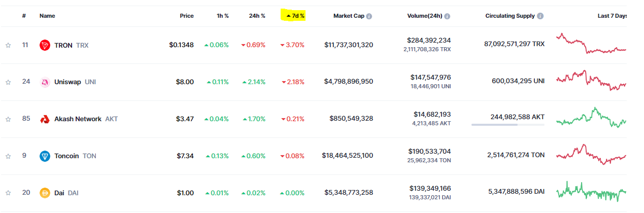Toggle Uniswap watchlist star
The image size is (644, 213).
(x=8, y=82)
